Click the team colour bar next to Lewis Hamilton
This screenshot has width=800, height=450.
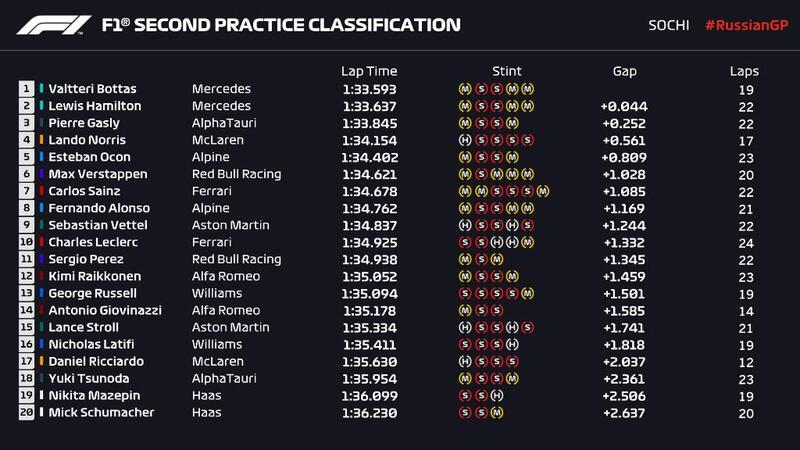click(41, 106)
